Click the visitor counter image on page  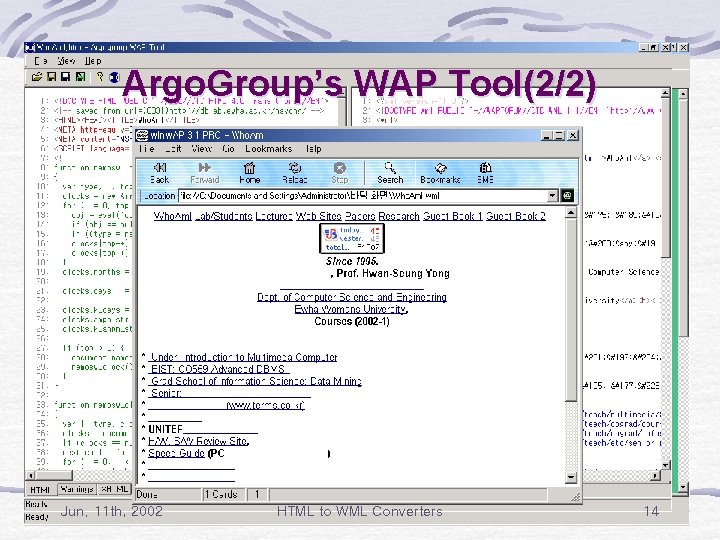352,238
